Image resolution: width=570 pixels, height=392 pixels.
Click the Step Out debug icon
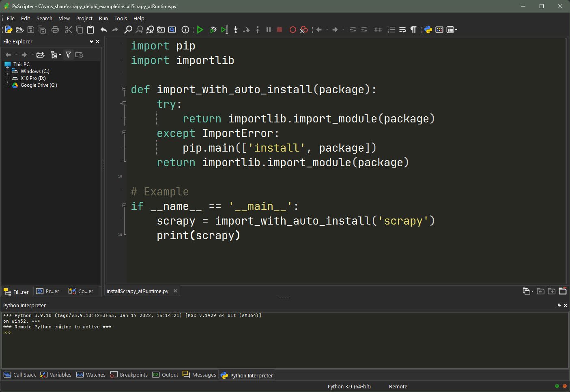point(257,30)
